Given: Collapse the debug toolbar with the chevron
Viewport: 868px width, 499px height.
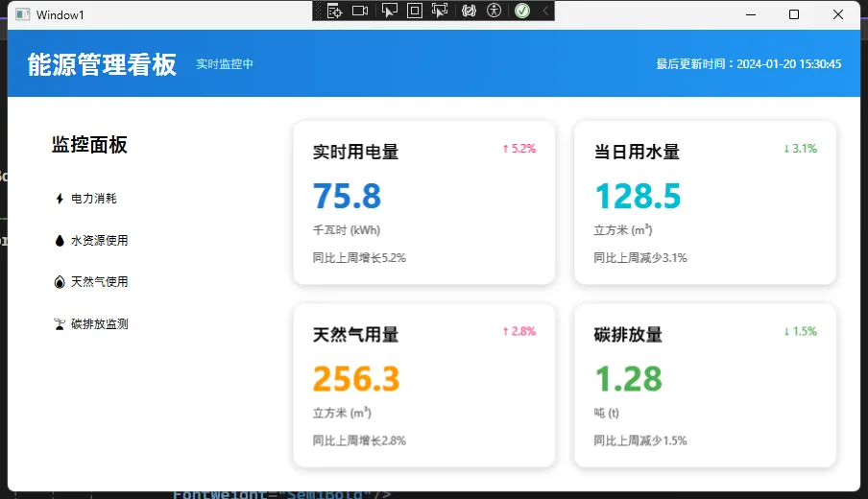Looking at the screenshot, I should click(545, 11).
